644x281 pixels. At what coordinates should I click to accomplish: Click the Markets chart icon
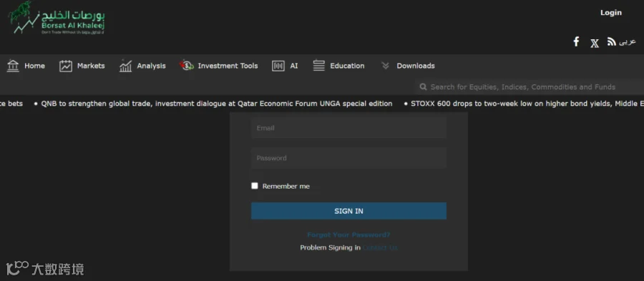[66, 66]
